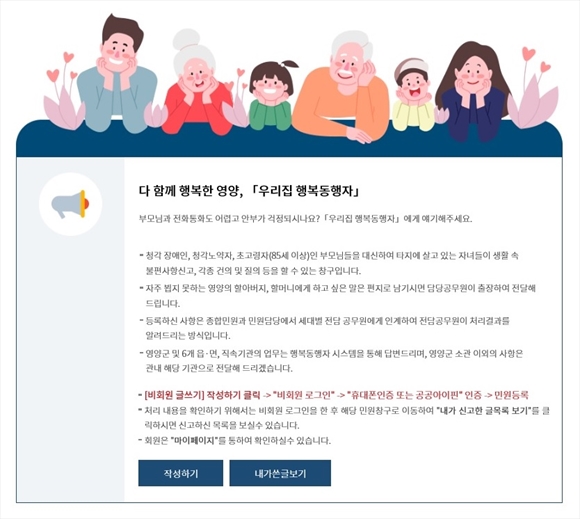Select the grandmother in red sweater
This screenshot has width=580, height=519.
pyautogui.click(x=196, y=83)
